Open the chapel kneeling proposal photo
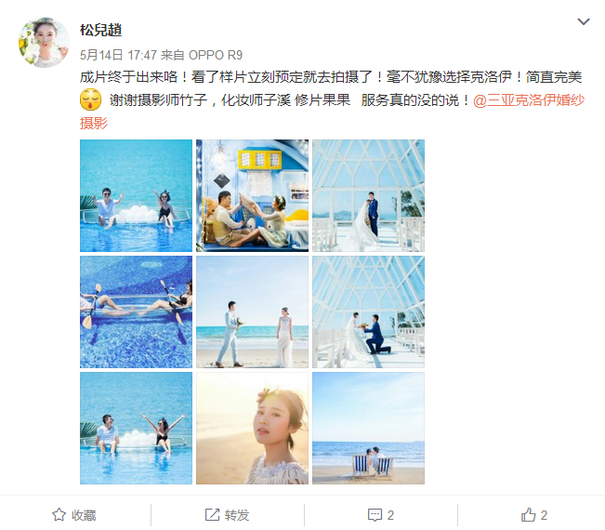Viewport: 605px width, 530px height. 368,312
